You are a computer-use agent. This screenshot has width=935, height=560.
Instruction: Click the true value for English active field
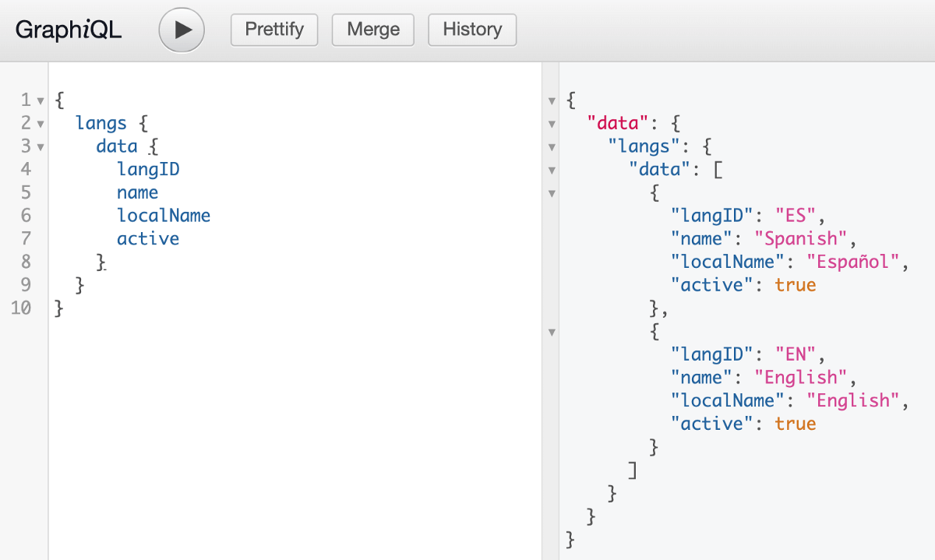tap(796, 423)
